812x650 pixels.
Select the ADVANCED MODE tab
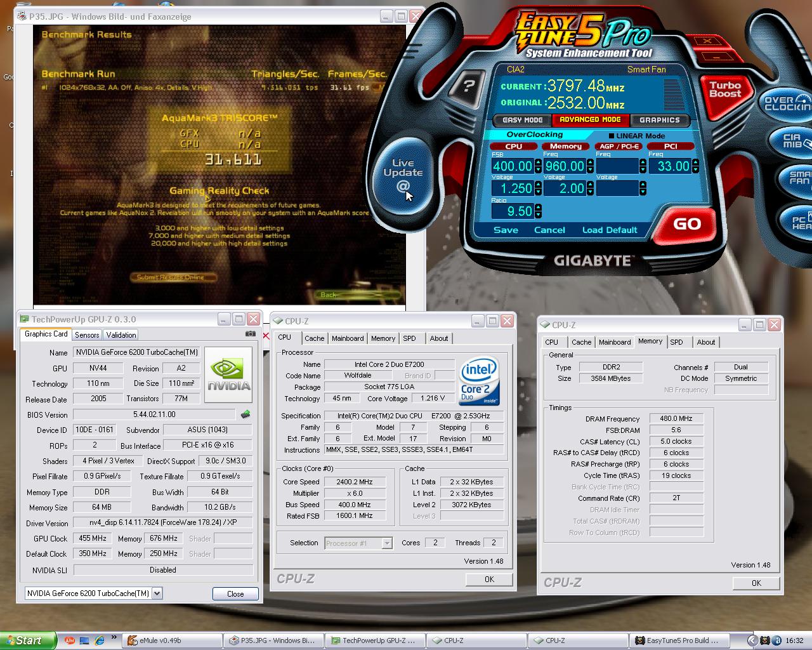pyautogui.click(x=590, y=119)
